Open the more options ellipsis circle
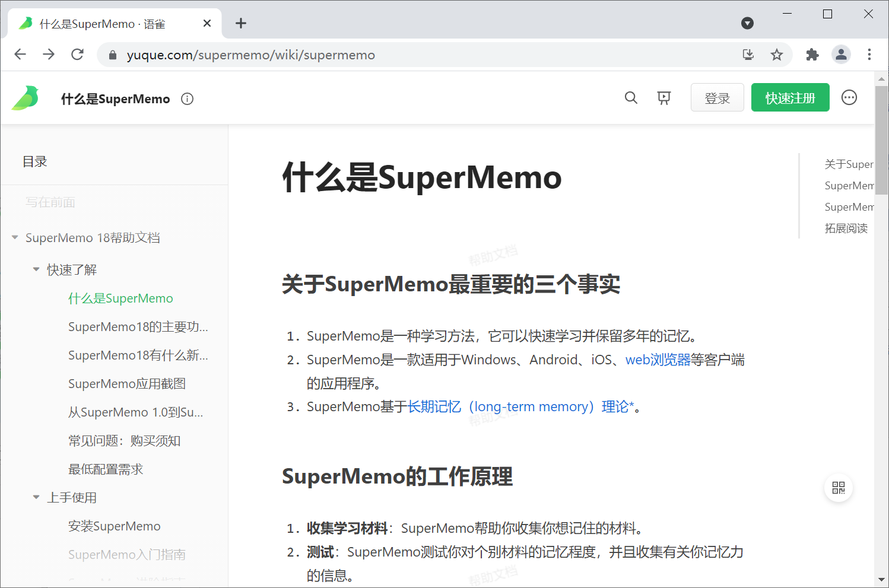Screen dimensions: 889x588 849,97
